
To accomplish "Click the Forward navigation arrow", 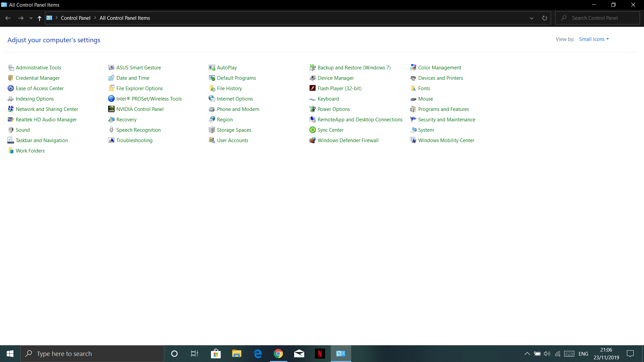I will (21, 18).
